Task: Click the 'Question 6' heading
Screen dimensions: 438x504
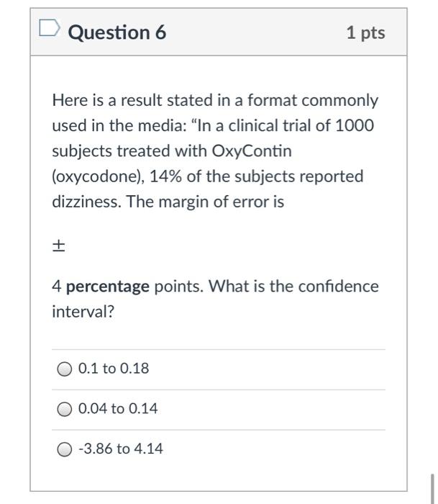Action: 117,32
